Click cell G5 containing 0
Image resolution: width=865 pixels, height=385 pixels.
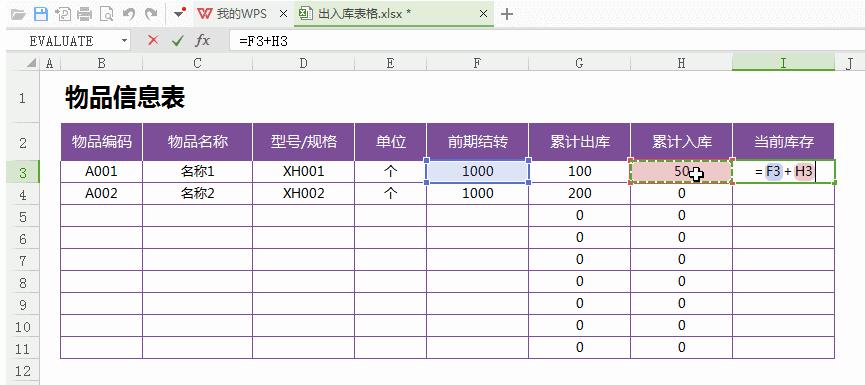point(579,216)
